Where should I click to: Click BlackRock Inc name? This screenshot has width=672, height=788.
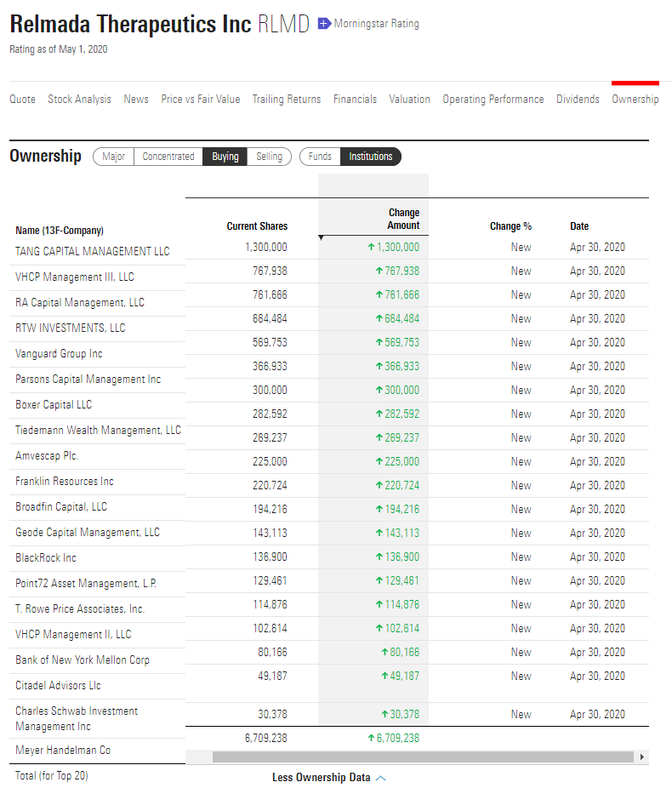[46, 558]
